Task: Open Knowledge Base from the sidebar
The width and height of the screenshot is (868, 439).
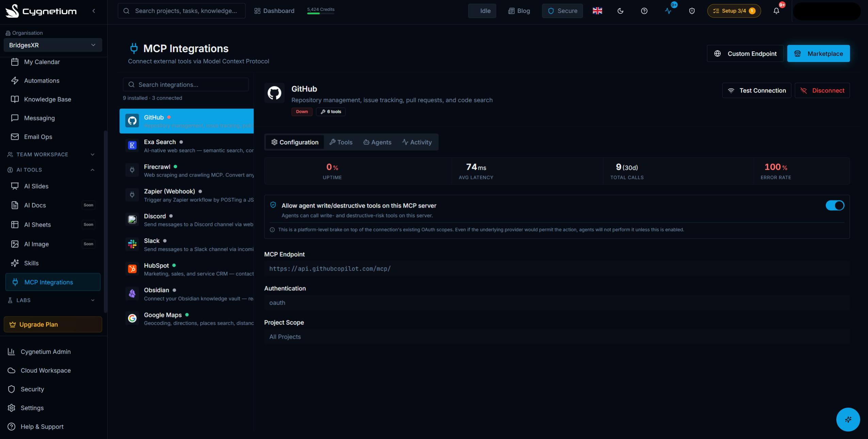Action: (53, 99)
